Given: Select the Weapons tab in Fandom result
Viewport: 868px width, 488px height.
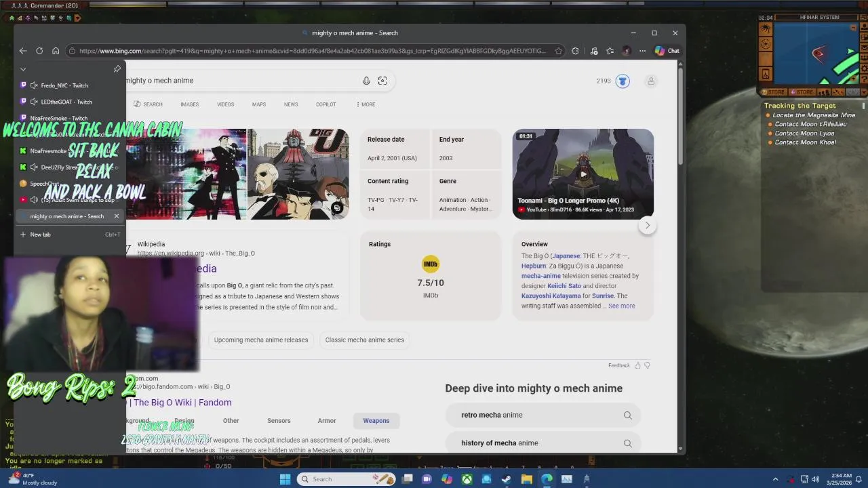Looking at the screenshot, I should tap(376, 421).
